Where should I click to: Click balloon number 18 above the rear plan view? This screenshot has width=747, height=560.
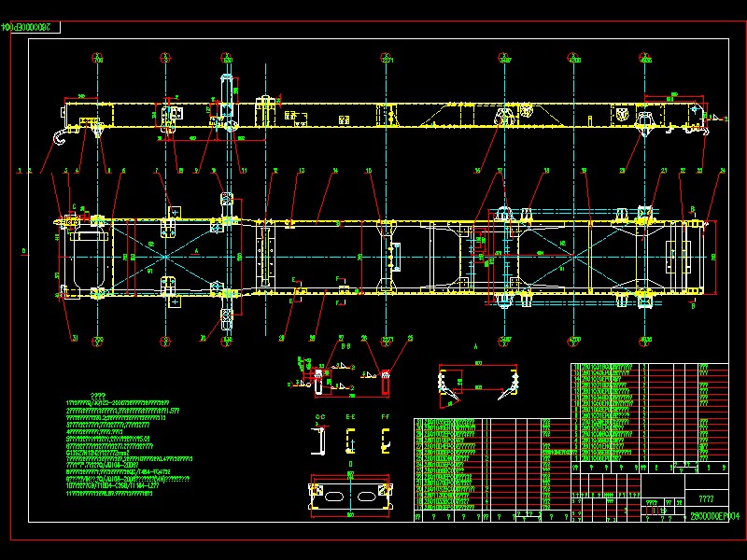point(546,171)
